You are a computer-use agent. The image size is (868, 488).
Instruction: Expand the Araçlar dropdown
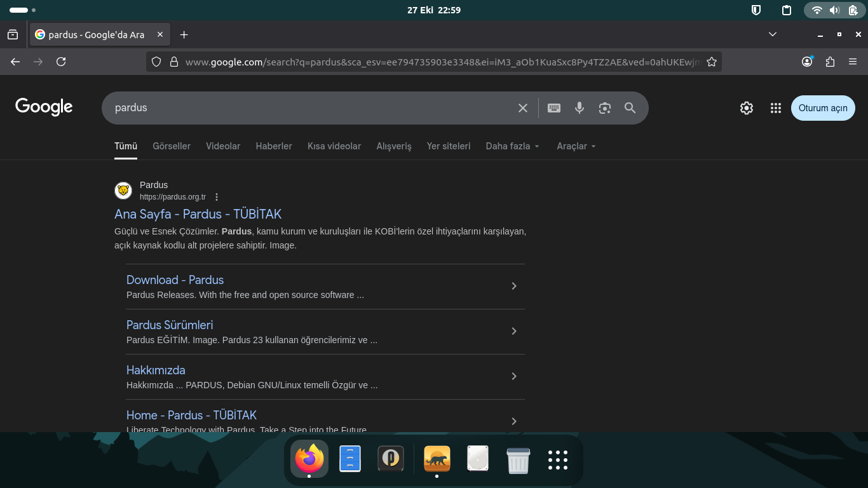[576, 146]
